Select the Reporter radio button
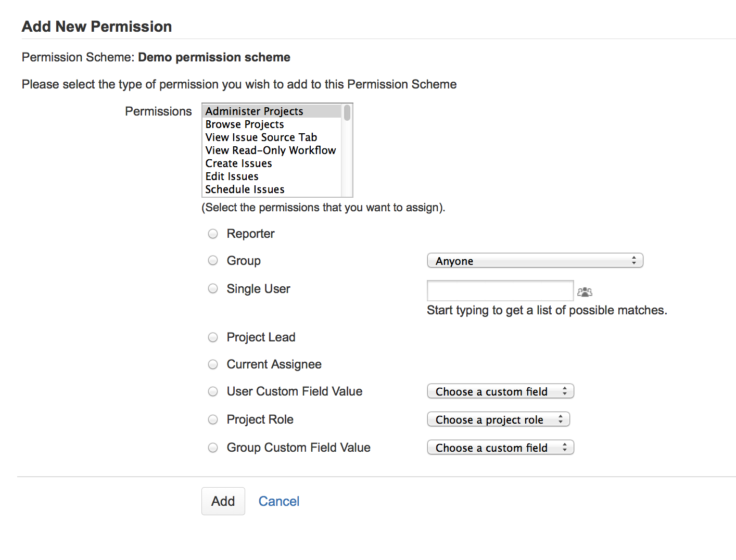Image resolution: width=736 pixels, height=560 pixels. coord(213,234)
